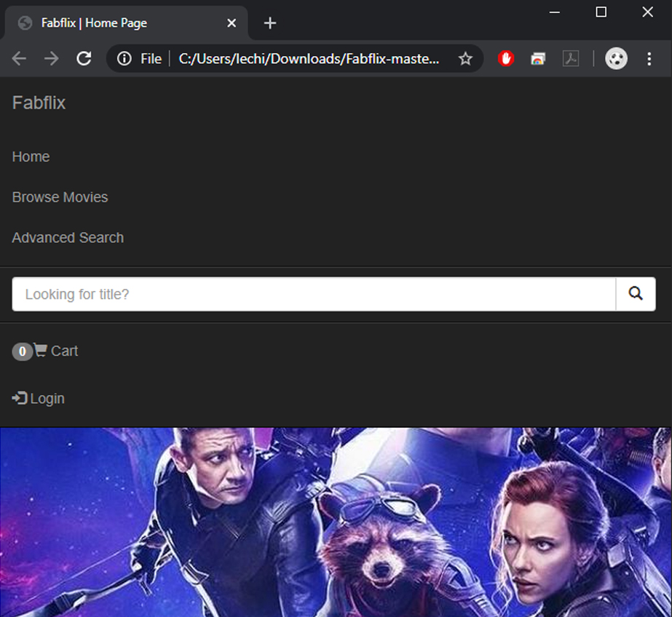Click the magnifying glass search button
This screenshot has height=617, width=672.
(636, 294)
